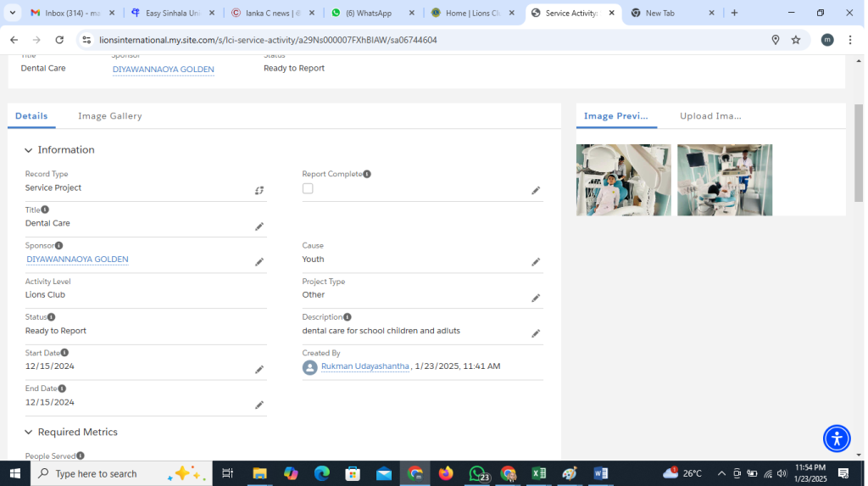Open Rukman Udayashantha profile link
The width and height of the screenshot is (868, 486).
[365, 366]
